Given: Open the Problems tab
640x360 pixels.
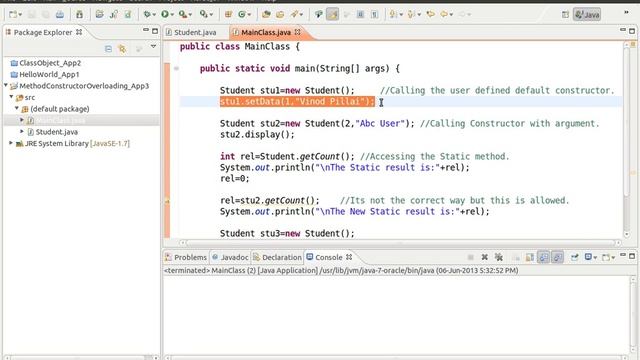Looking at the screenshot, I should pyautogui.click(x=186, y=257).
